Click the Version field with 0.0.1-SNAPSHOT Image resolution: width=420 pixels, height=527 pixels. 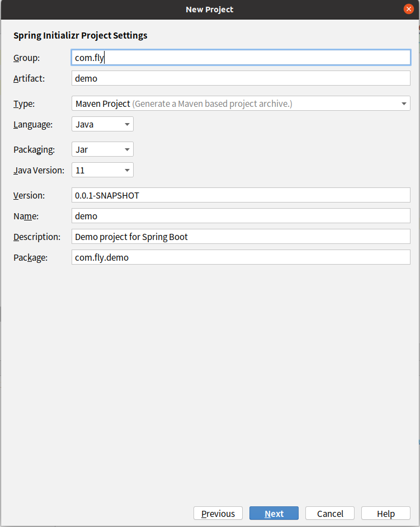(241, 195)
